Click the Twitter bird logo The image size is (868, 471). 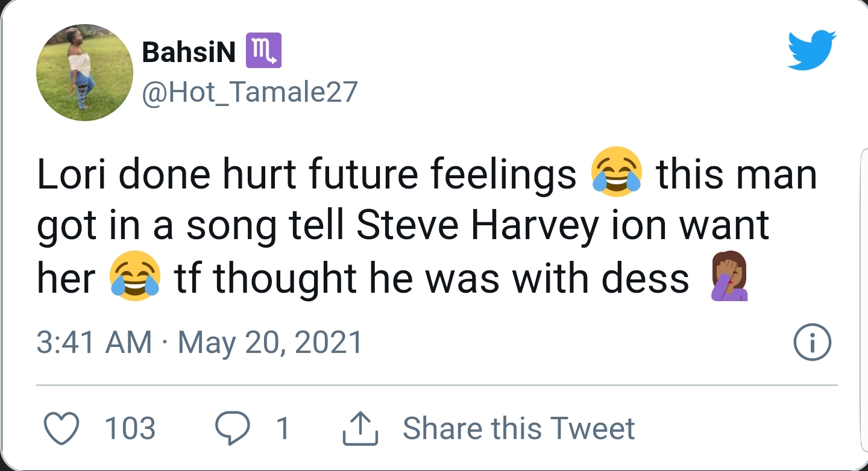point(812,51)
